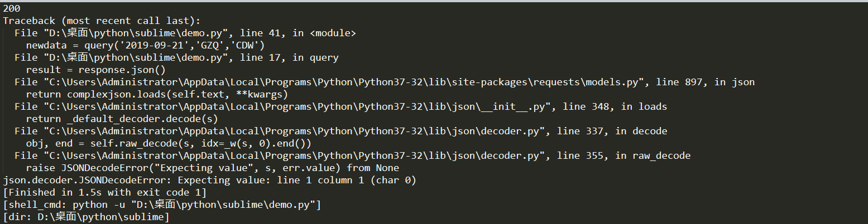
Task: Open requests models.py line 897 traceback entry
Action: point(385,82)
